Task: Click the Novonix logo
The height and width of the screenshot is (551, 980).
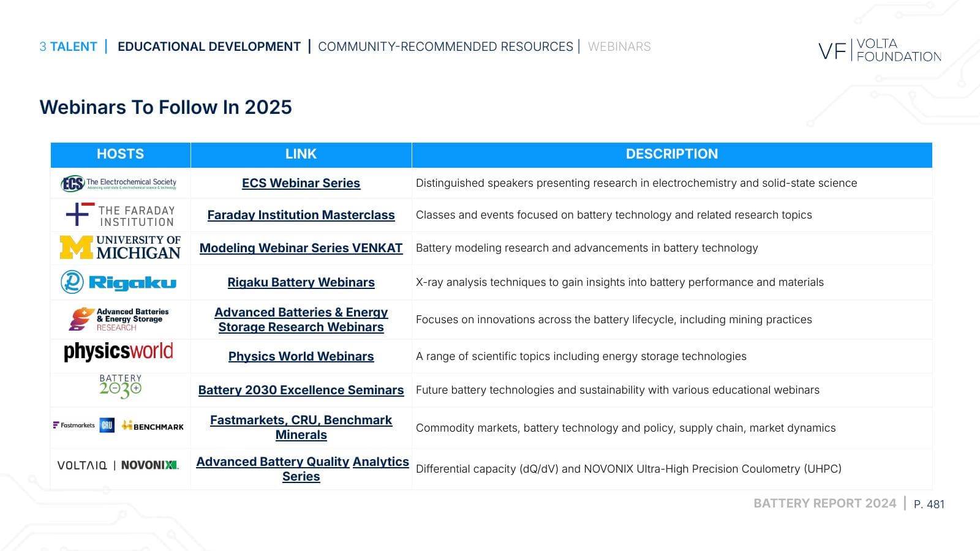Action: coord(150,465)
